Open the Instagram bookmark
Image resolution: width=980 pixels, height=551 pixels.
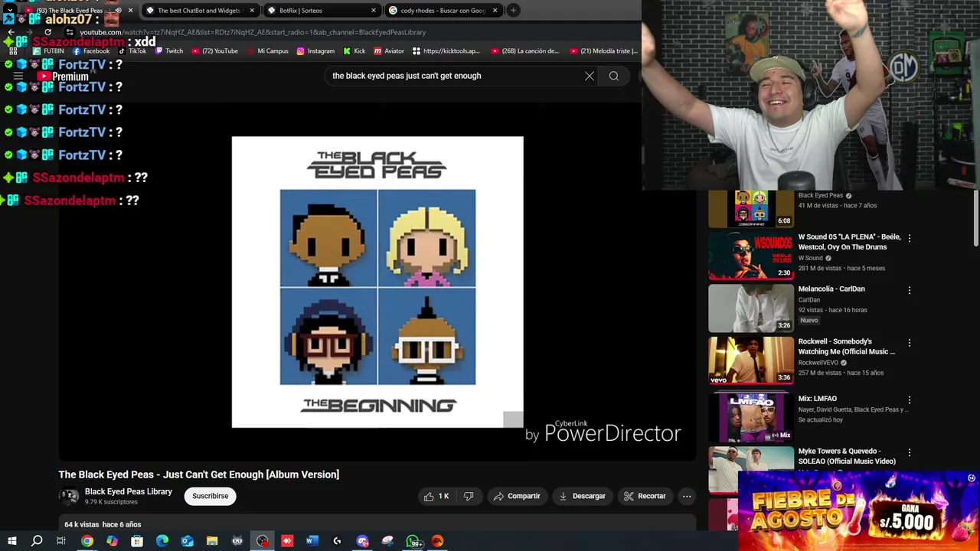click(315, 51)
